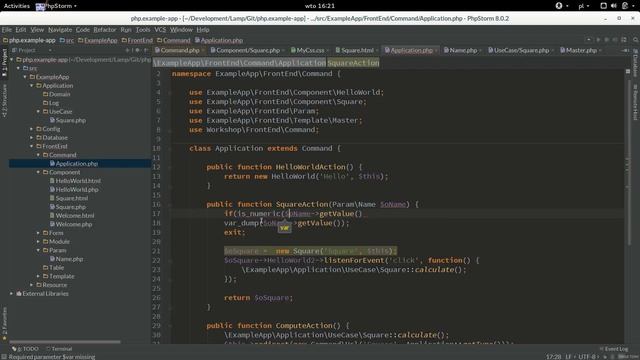Image resolution: width=640 pixels, height=360 pixels.
Task: Close the Application.php editor tab
Action: click(x=436, y=51)
